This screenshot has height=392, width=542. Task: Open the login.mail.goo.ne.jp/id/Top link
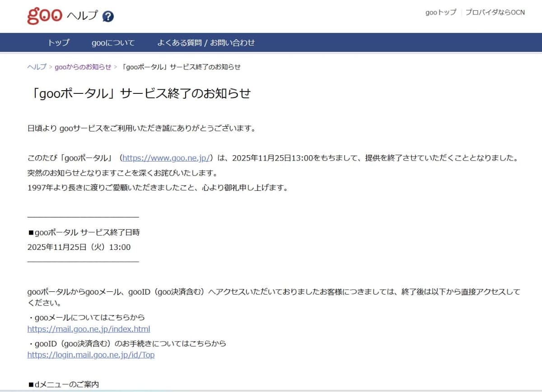pyautogui.click(x=91, y=355)
